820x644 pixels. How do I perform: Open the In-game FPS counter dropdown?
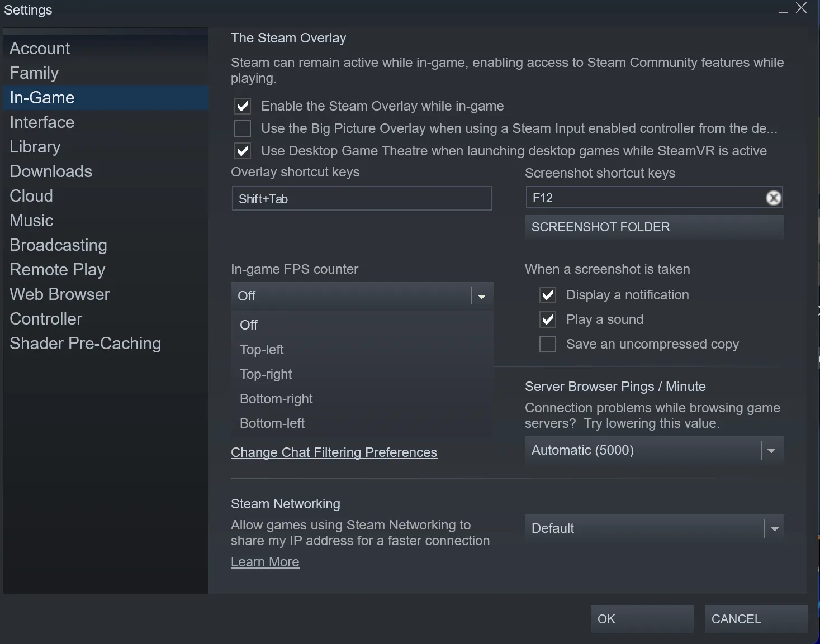point(481,295)
